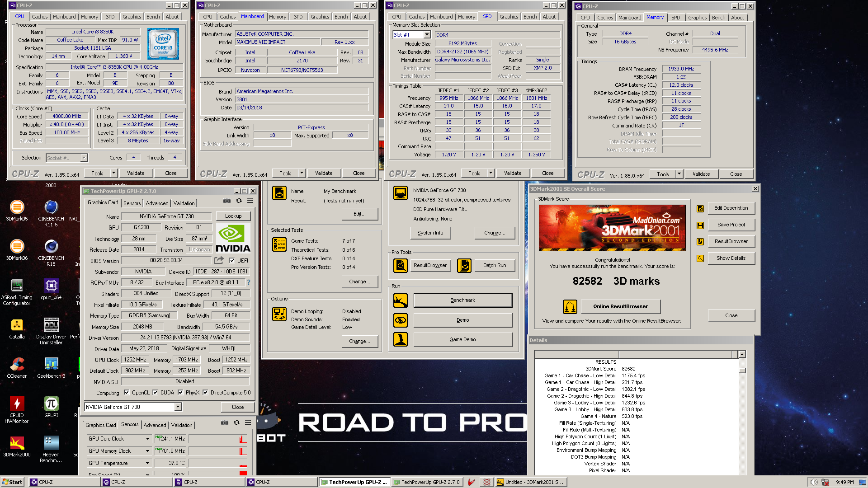Open the Tools dropdown arrow in CPU-Z Memory window
The width and height of the screenshot is (868, 488).
tap(679, 174)
